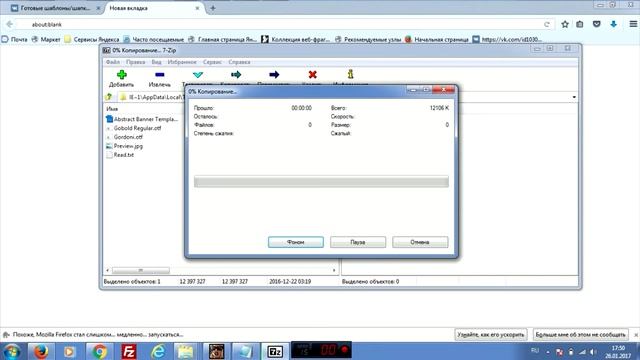The height and width of the screenshot is (360, 640).
Task: Open the 7-Zip path dropdown arrow
Action: (574, 97)
